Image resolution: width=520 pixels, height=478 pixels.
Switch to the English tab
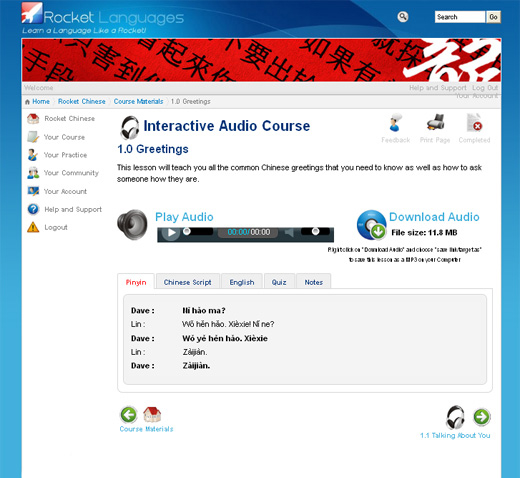[242, 282]
